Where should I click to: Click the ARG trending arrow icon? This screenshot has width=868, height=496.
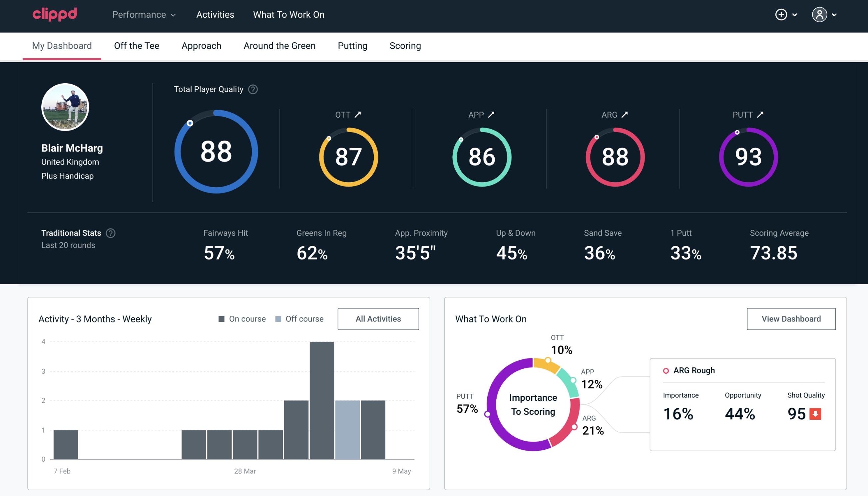tap(626, 115)
